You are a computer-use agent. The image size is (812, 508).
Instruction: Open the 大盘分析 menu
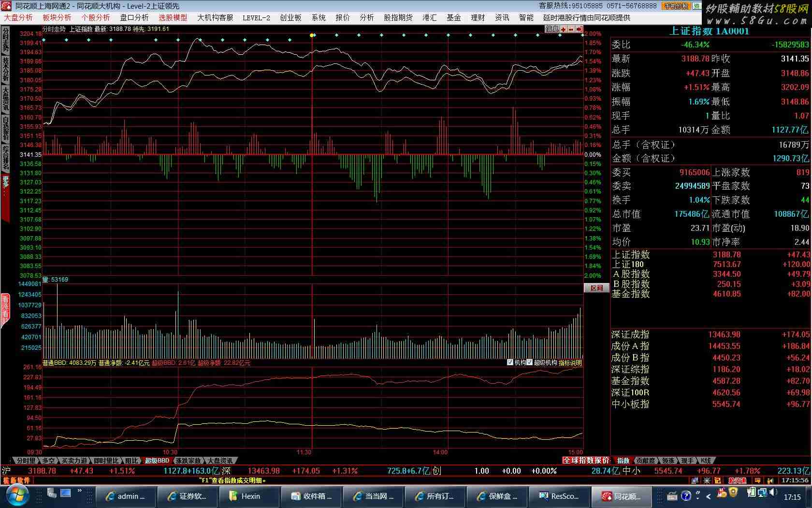click(18, 17)
